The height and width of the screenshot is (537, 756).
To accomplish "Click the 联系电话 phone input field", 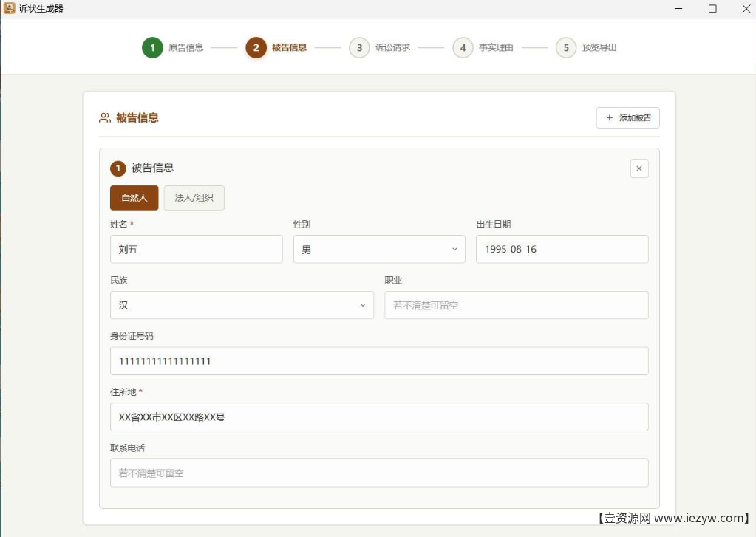I will pyautogui.click(x=379, y=473).
